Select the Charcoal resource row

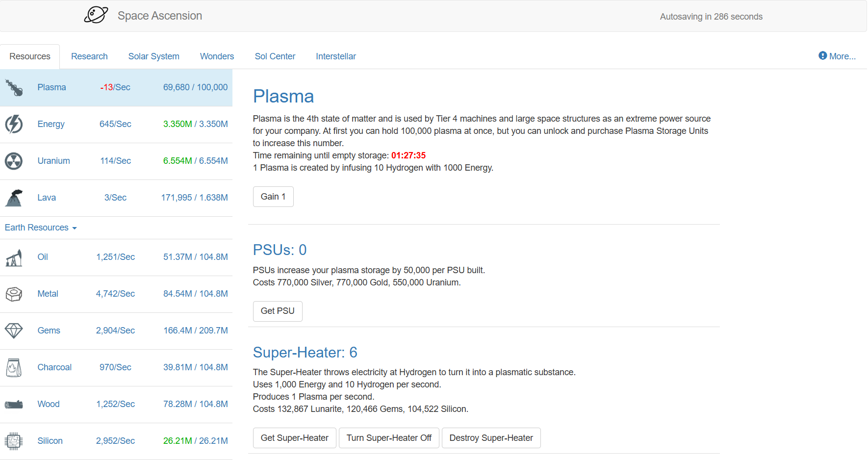coord(116,367)
